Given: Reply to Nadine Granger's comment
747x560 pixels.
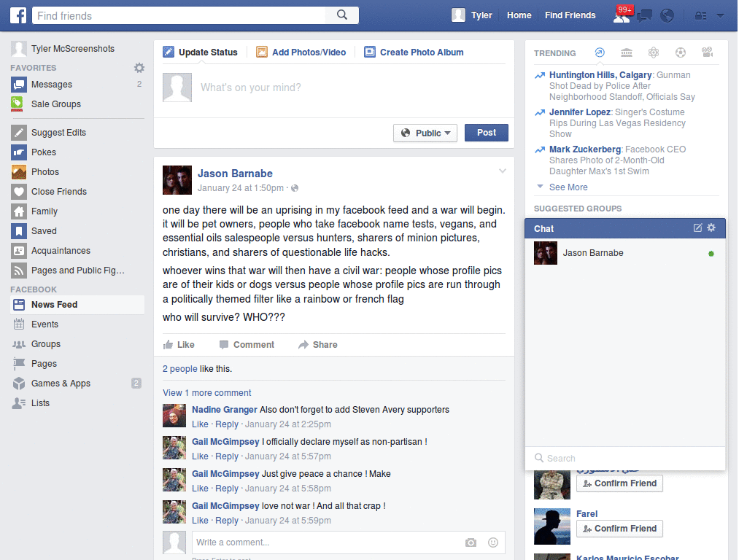Looking at the screenshot, I should [x=226, y=424].
